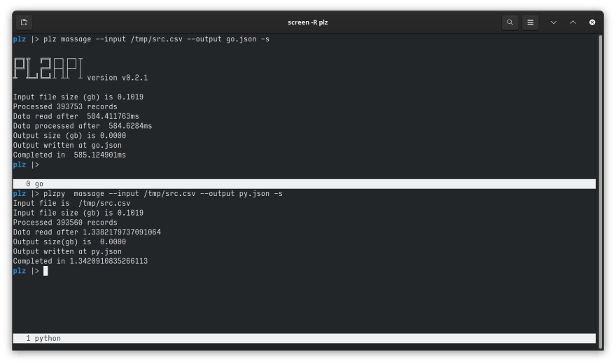Click 'Completed in 585.124901ms' line
The image size is (616, 364).
point(69,155)
